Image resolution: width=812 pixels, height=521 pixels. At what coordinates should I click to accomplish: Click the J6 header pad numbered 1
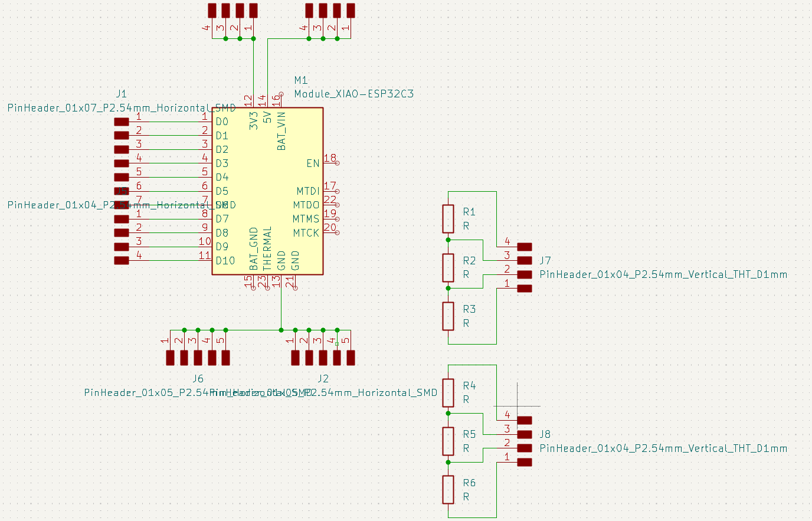170,358
